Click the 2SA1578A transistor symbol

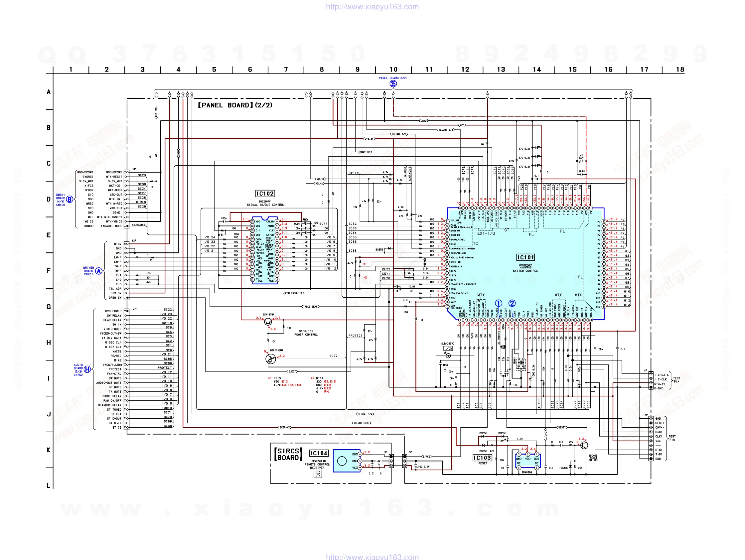point(268,322)
